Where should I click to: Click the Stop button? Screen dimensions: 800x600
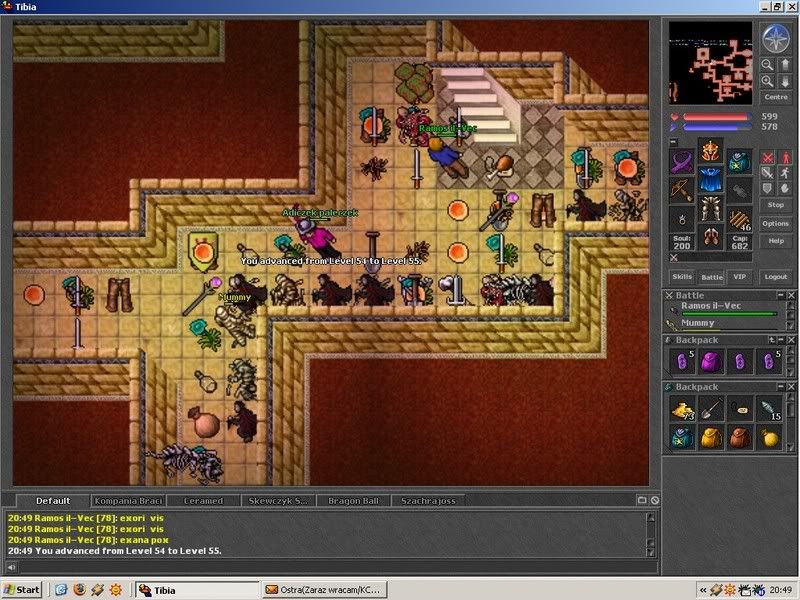(x=776, y=205)
